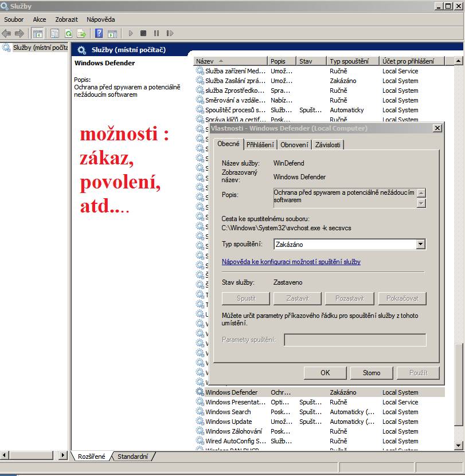Select Služby (místní počítač) in the console tree
Image resolution: width=465 pixels, height=476 pixels.
coord(40,48)
